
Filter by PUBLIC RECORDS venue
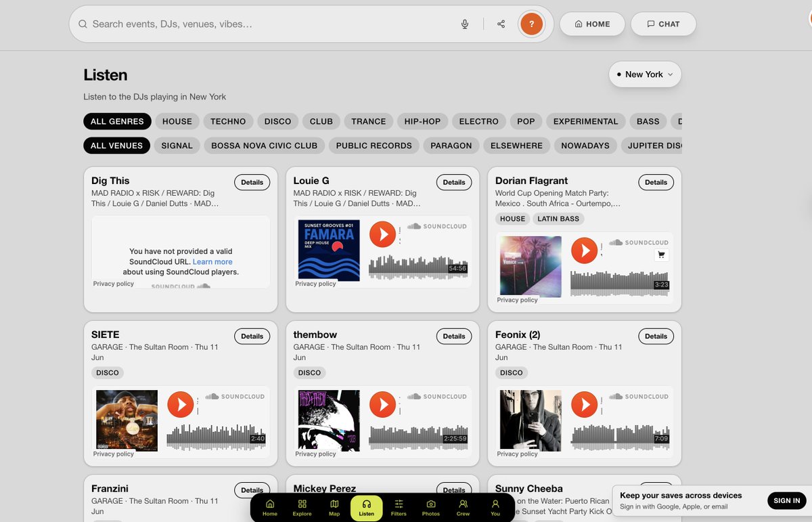coord(374,146)
